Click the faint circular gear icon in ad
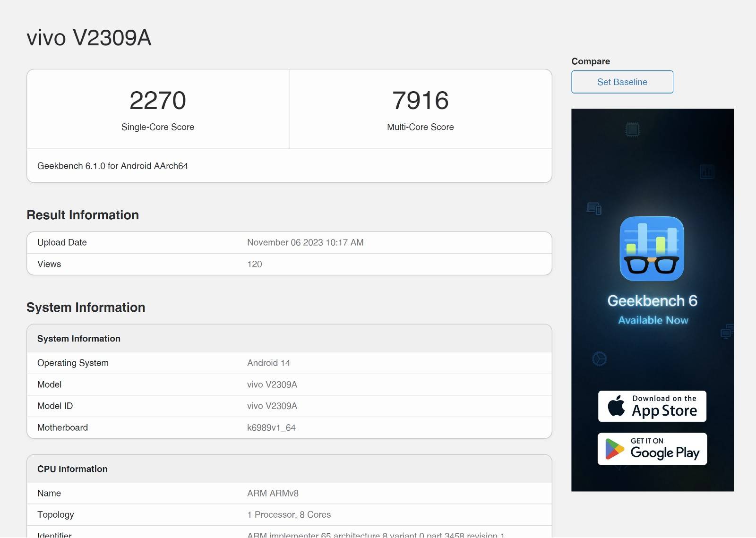The width and height of the screenshot is (756, 538). [599, 359]
